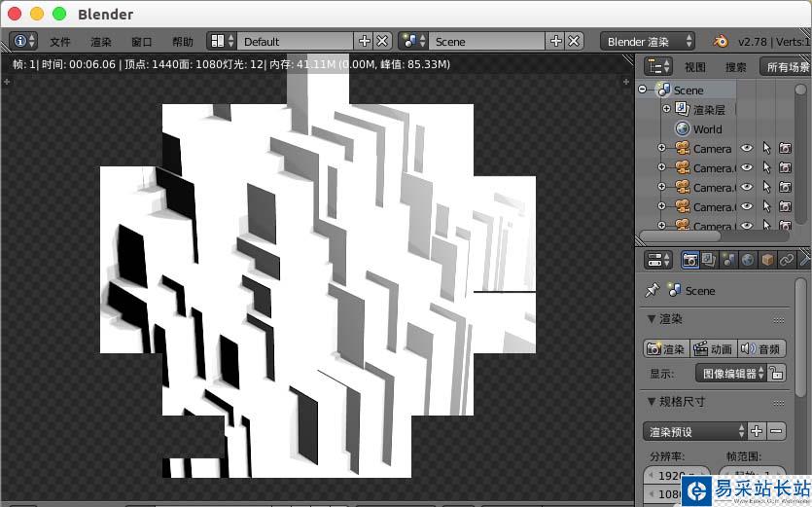Click the 动画 animation render button
The width and height of the screenshot is (812, 507).
(x=713, y=348)
